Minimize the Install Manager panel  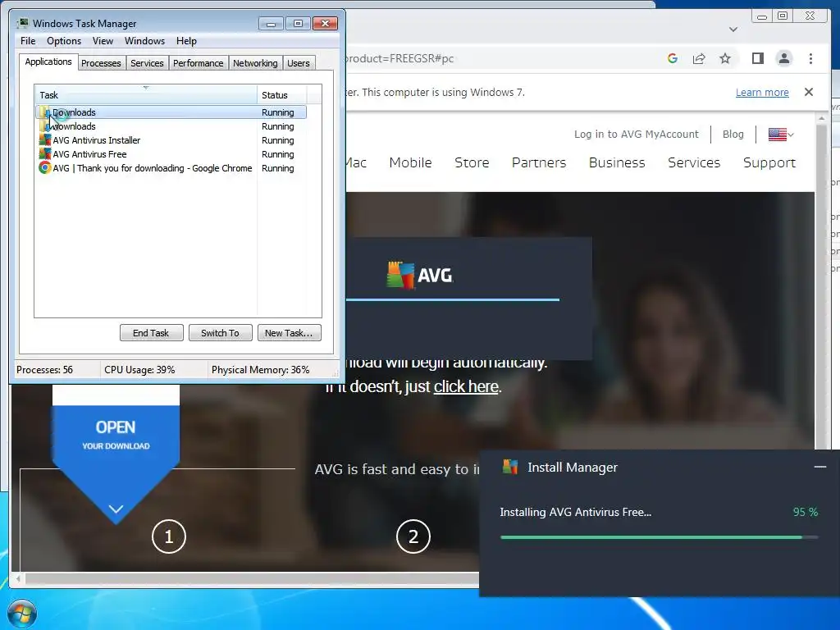819,467
